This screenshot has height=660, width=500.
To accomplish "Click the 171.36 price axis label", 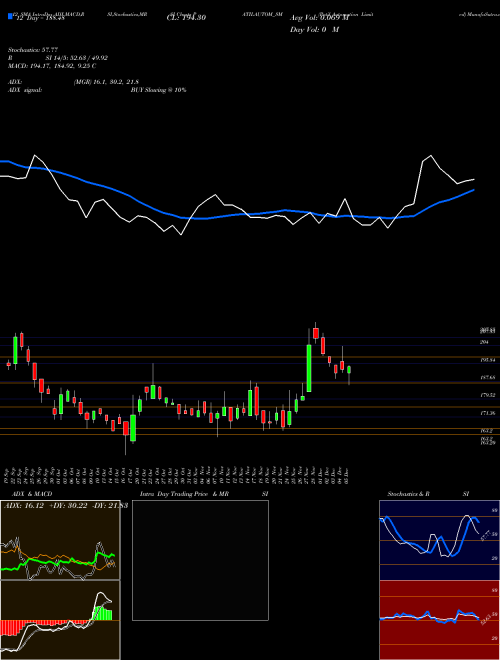I will point(487,413).
